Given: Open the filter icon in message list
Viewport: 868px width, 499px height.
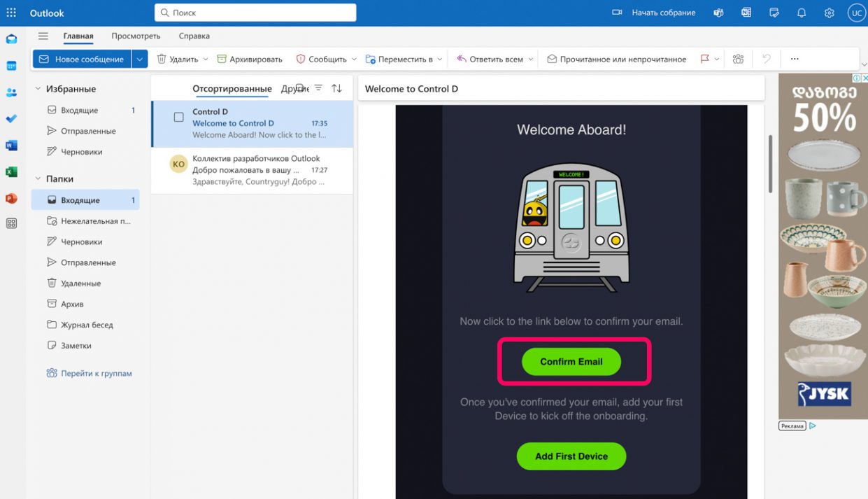Looking at the screenshot, I should pyautogui.click(x=318, y=88).
